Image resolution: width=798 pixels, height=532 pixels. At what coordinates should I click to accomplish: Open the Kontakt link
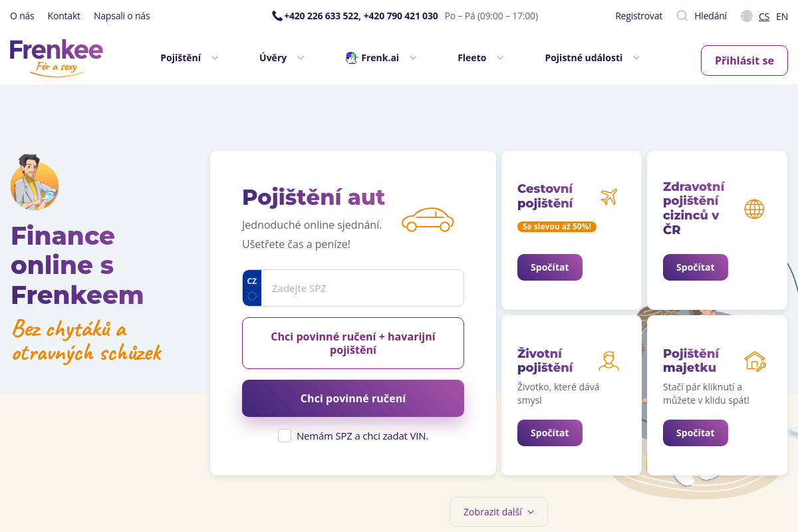[x=64, y=16]
